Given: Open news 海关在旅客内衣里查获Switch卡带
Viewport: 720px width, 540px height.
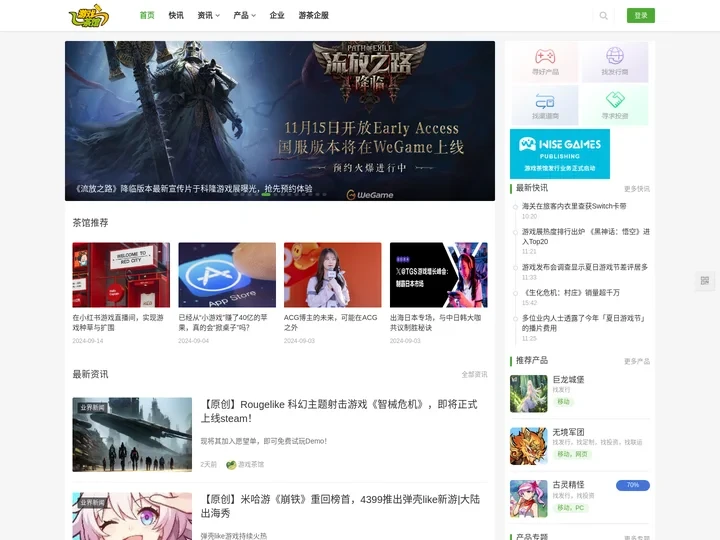Looking at the screenshot, I should pos(574,206).
